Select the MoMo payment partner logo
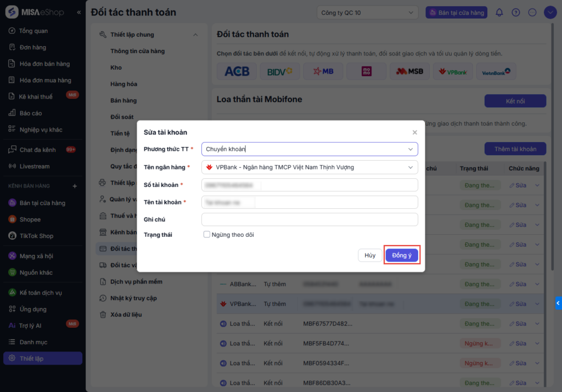The width and height of the screenshot is (562, 392). pos(367,71)
